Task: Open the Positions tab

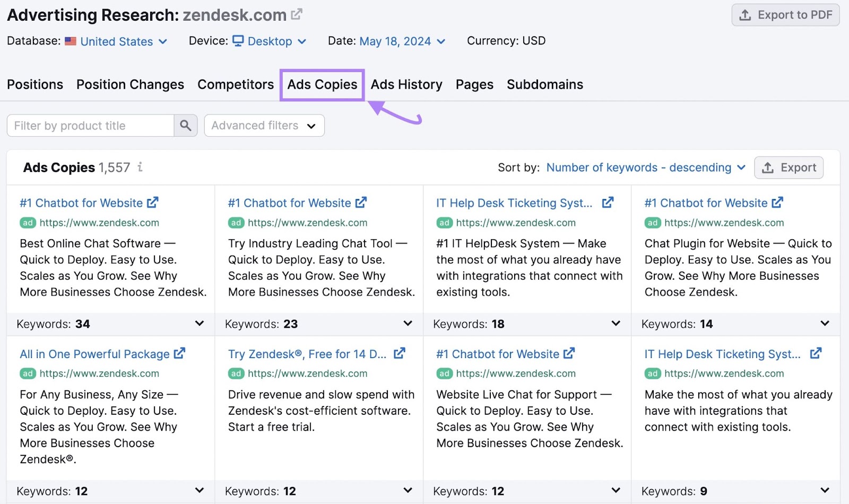Action: click(x=34, y=84)
